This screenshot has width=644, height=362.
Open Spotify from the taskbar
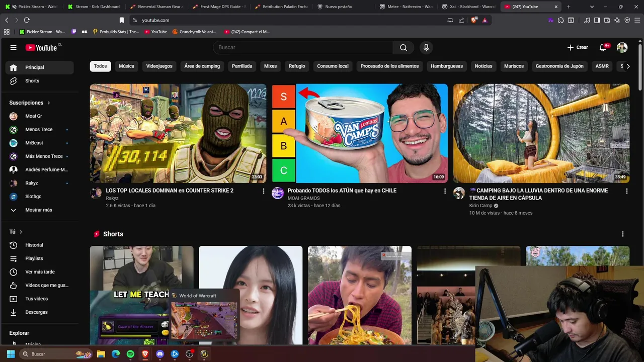pos(130,354)
